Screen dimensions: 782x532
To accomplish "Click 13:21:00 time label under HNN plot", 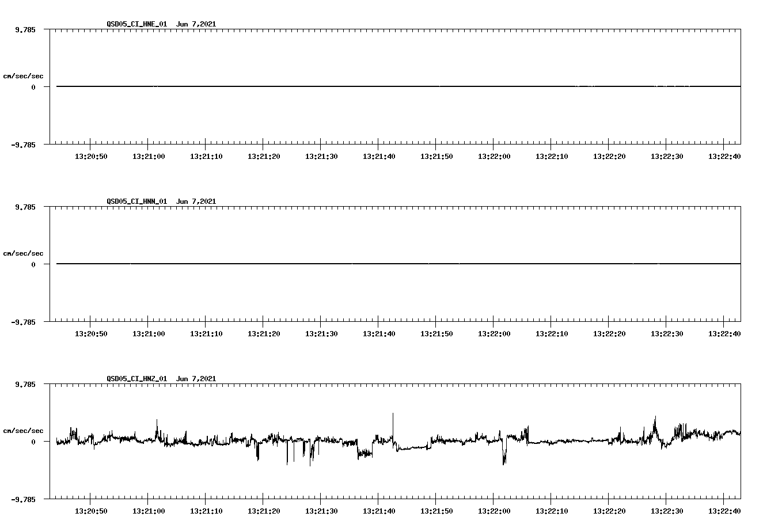I will (x=149, y=334).
